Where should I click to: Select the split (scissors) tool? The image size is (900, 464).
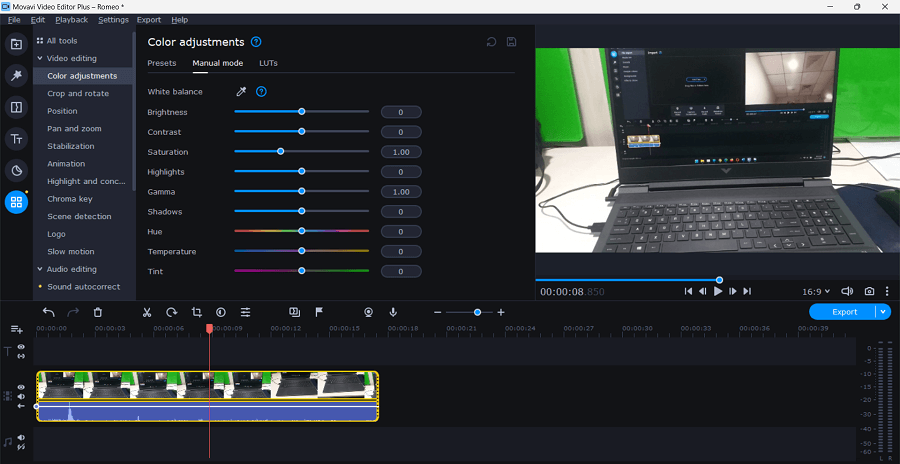click(x=147, y=312)
